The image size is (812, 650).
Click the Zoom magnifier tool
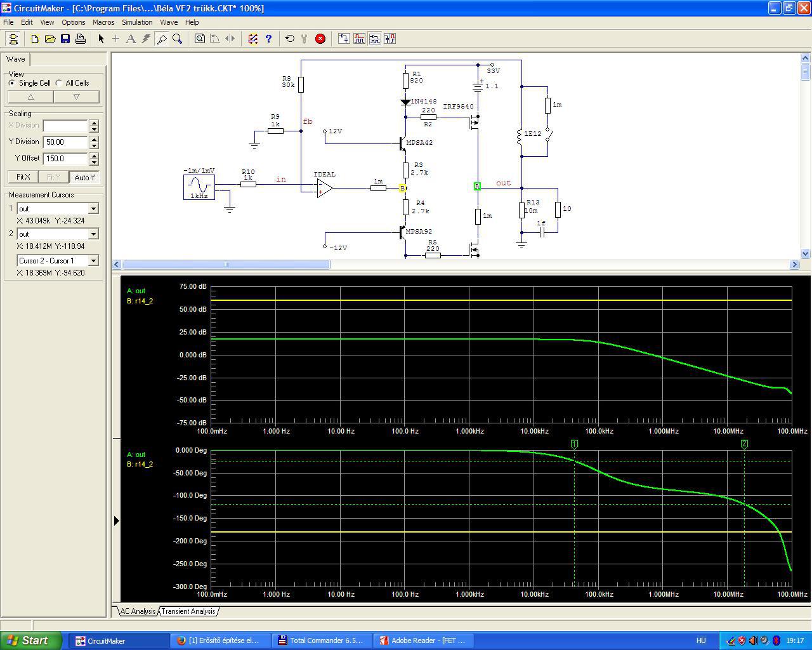click(178, 39)
